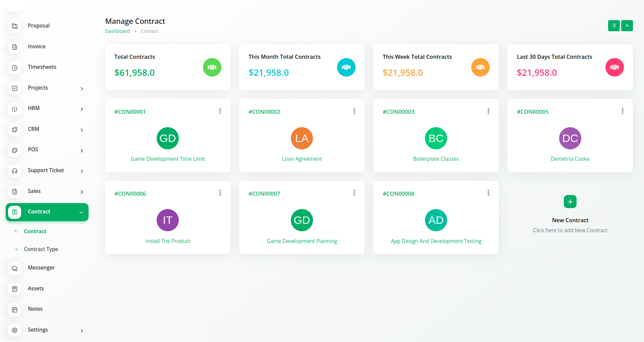
Task: Click the list view icon button
Action: (613, 26)
